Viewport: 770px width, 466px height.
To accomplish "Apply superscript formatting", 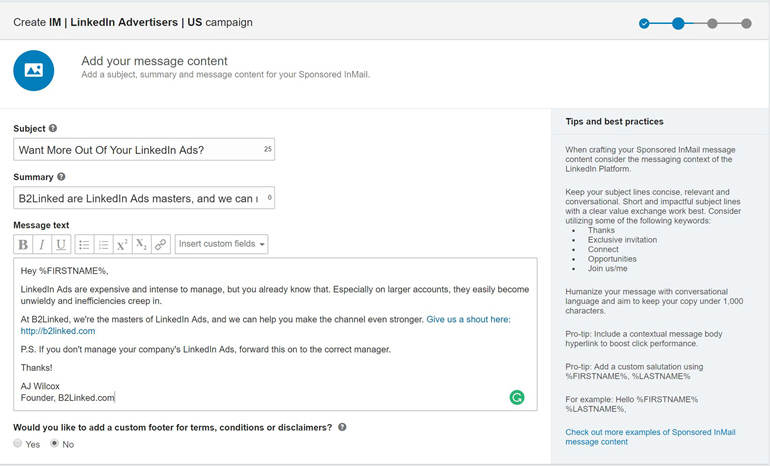I will [x=122, y=245].
